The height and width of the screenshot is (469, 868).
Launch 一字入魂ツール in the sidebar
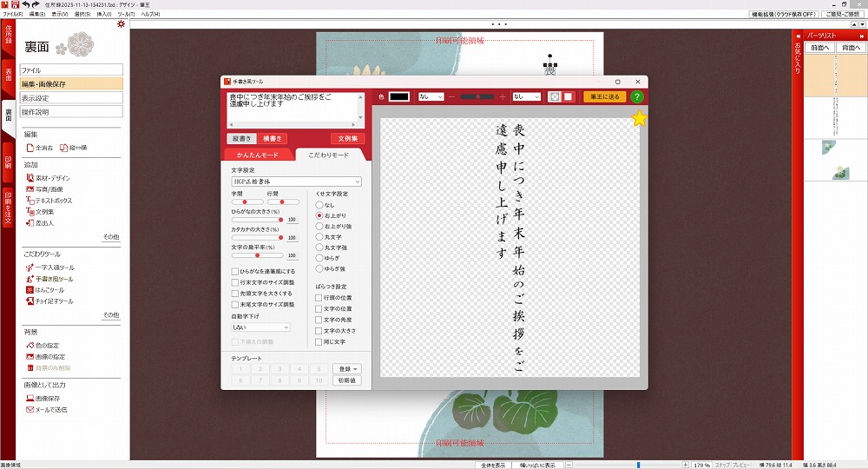click(50, 268)
